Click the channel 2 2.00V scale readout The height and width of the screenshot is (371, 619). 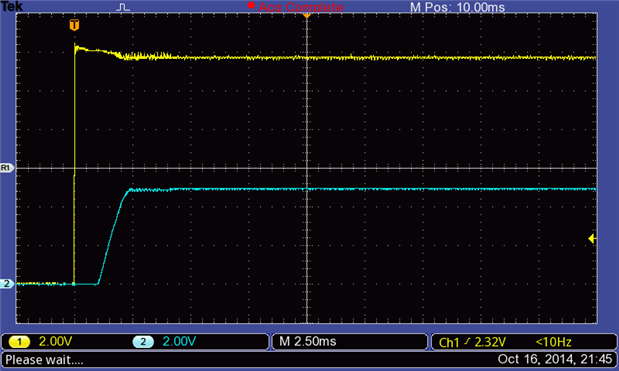point(179,341)
